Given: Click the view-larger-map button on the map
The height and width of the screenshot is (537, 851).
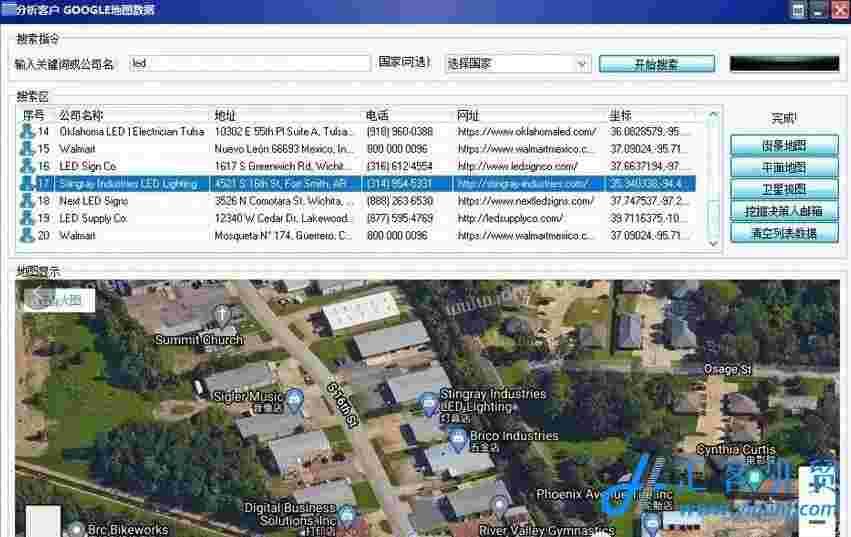Looking at the screenshot, I should coord(59,300).
